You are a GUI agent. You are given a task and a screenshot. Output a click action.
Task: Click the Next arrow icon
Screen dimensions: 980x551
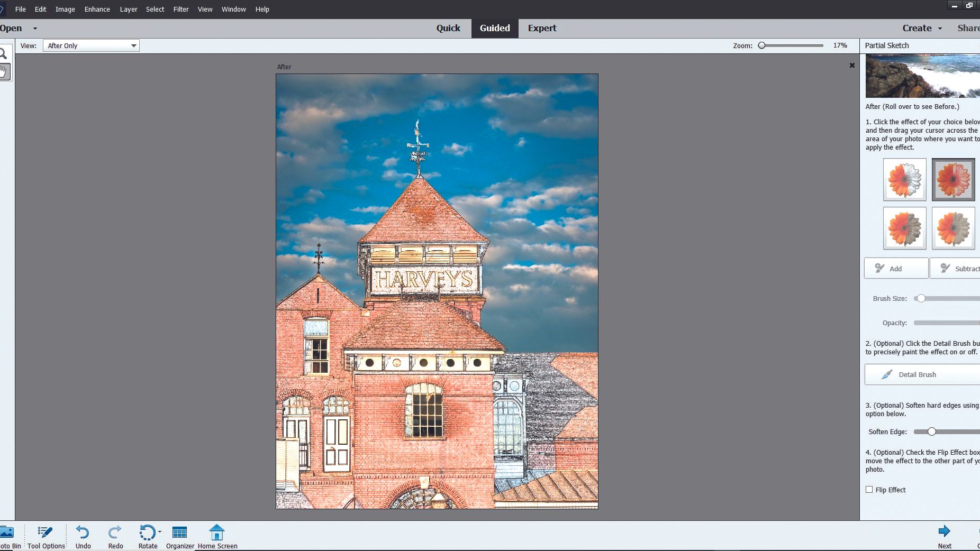[x=944, y=531]
